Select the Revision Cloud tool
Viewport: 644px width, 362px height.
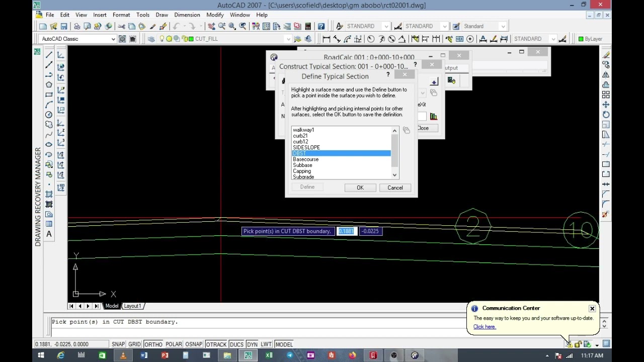pyautogui.click(x=49, y=125)
